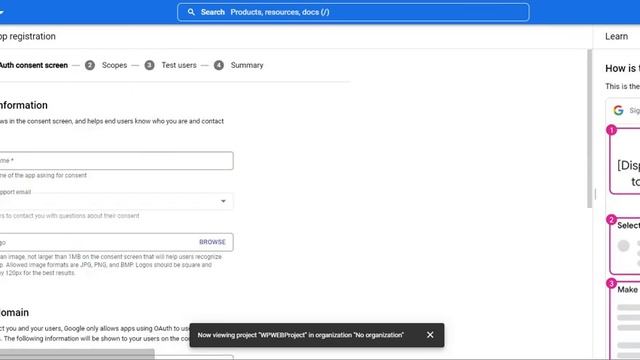640x360 pixels.
Task: Dismiss the project notification with X
Action: [430, 335]
